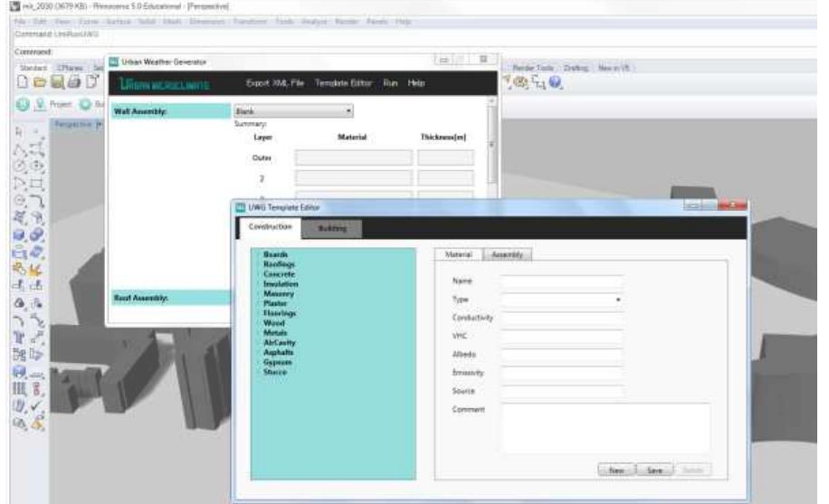Expand the Boards category
This screenshot has height=504, width=829.
(x=275, y=254)
